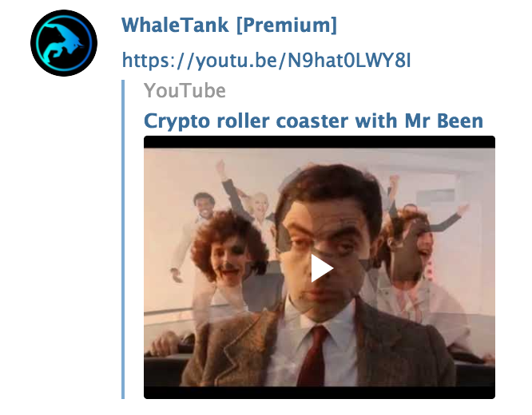Click the word WhaleTank in the header
Screen dimensions: 532x415
pyautogui.click(x=175, y=25)
